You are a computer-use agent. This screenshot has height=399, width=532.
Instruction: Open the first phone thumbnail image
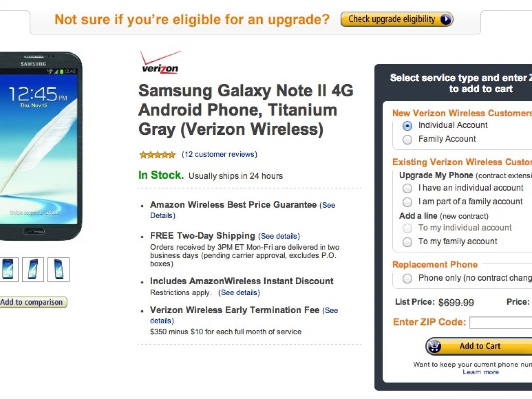pos(8,269)
